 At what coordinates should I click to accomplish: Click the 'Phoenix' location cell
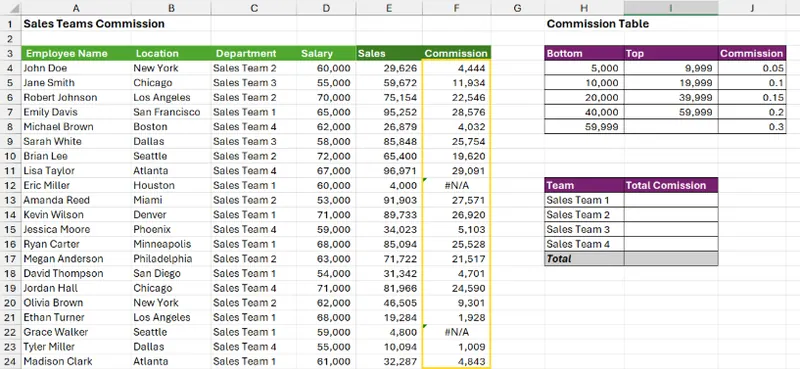coord(171,229)
